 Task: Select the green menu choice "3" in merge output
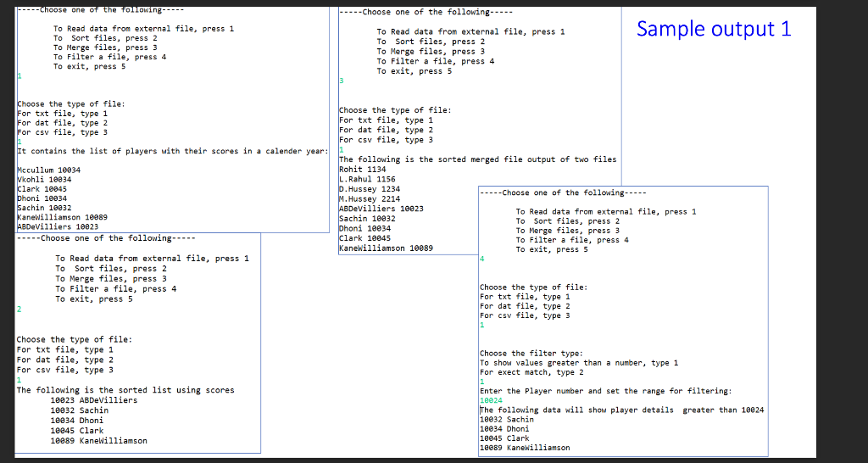point(342,81)
